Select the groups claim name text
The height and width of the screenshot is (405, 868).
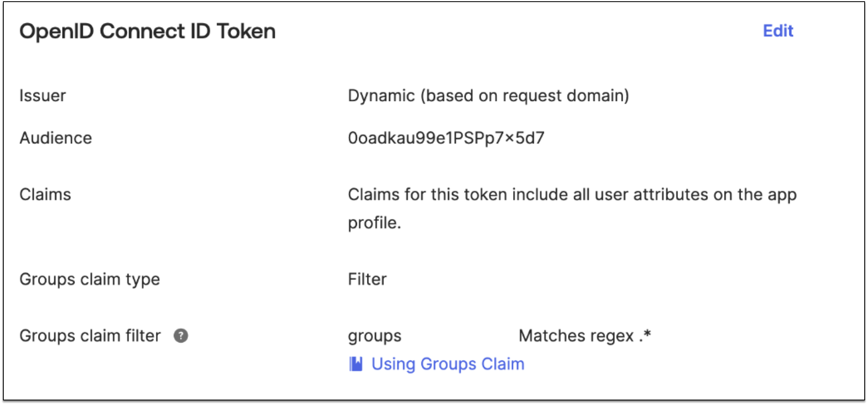coord(374,336)
